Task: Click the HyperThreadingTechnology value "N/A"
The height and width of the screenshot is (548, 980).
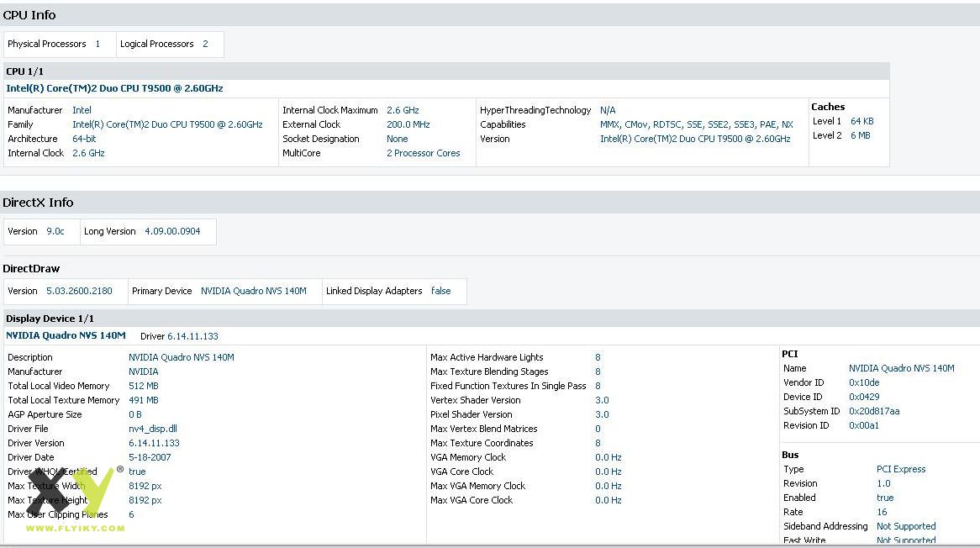Action: (x=608, y=110)
